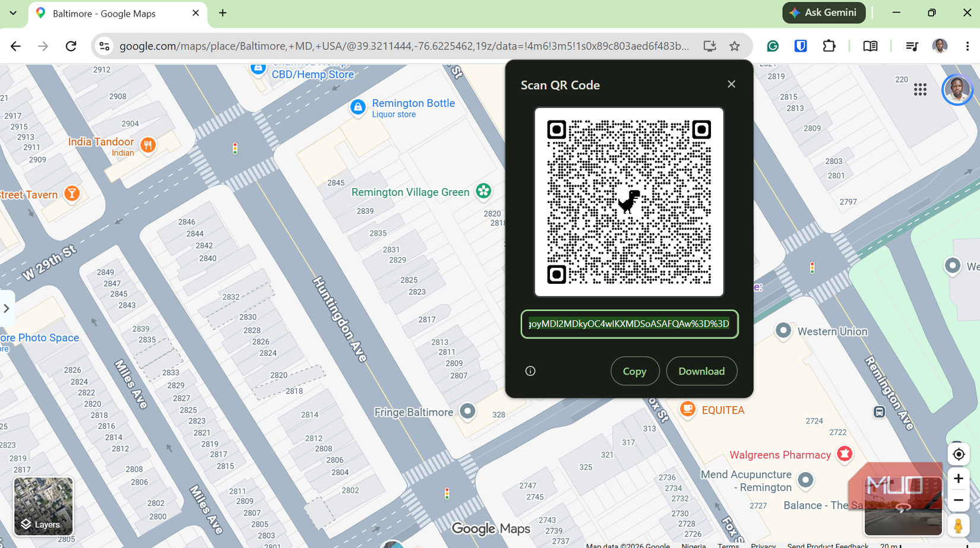Download the QR code image
The width and height of the screenshot is (980, 548).
(x=701, y=371)
